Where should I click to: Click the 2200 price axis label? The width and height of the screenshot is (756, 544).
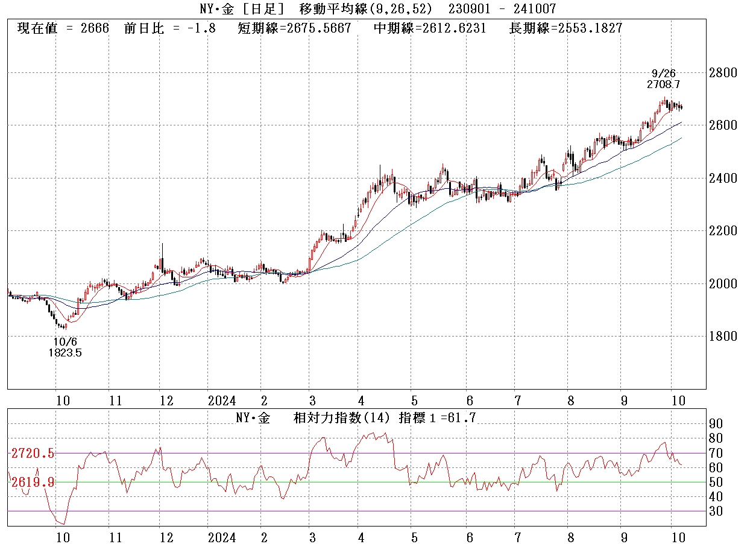[x=722, y=231]
